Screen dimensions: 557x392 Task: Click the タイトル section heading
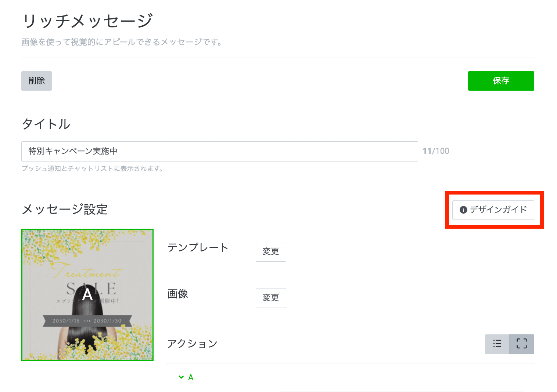(46, 124)
